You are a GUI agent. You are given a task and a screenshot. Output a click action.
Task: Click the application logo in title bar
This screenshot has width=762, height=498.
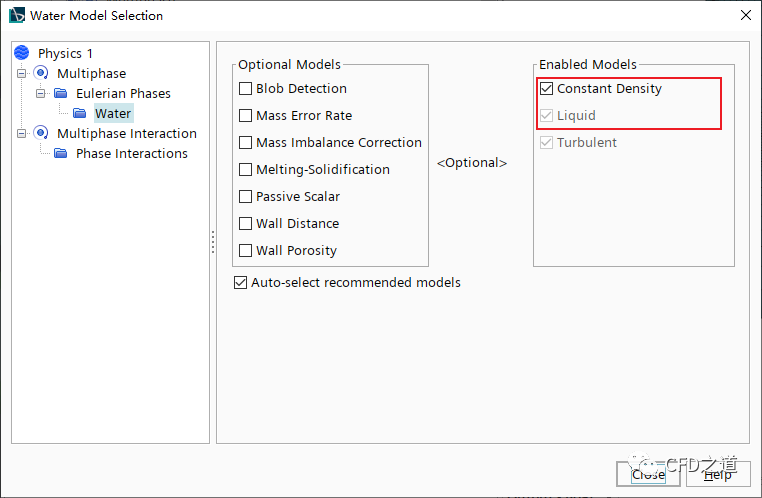(x=16, y=15)
